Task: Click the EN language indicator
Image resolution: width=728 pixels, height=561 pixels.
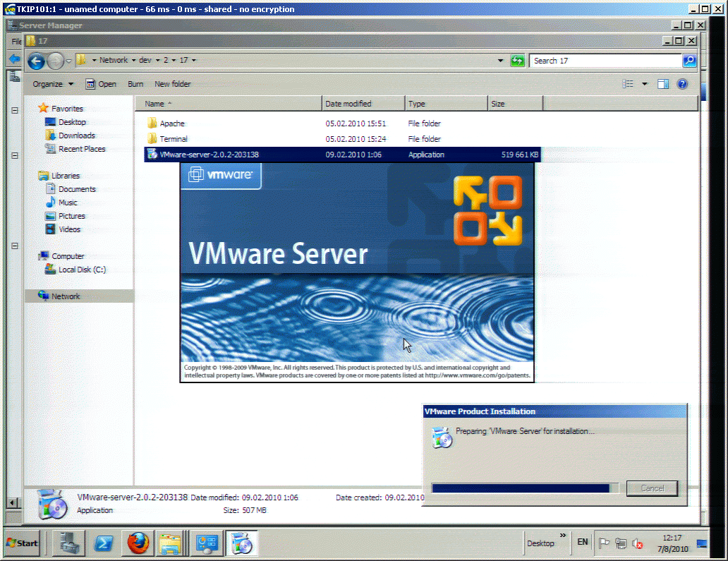Action: 582,542
